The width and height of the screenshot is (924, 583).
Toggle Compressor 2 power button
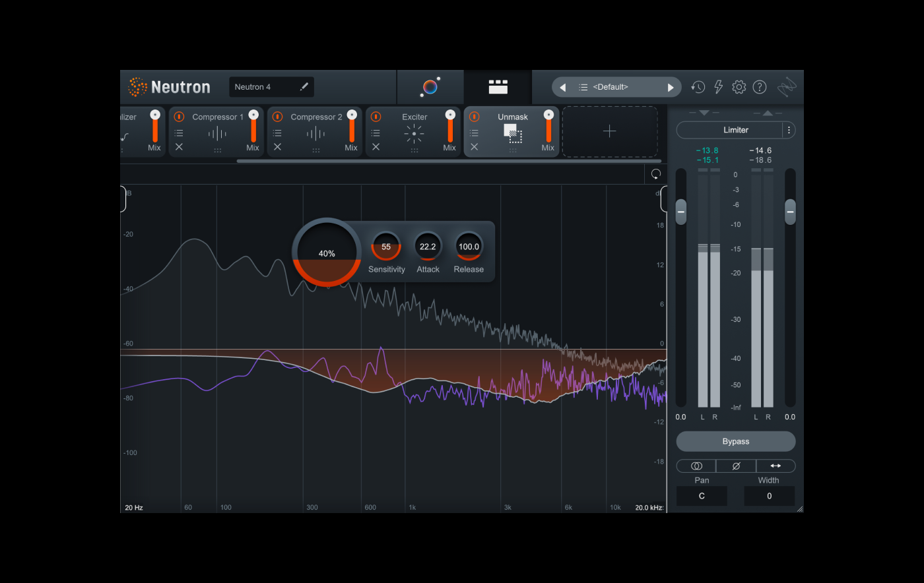point(277,117)
